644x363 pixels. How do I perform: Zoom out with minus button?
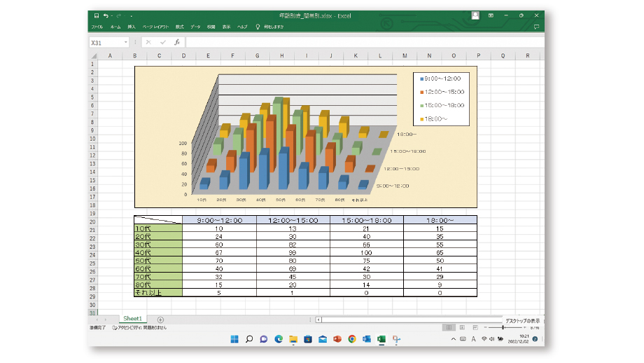pyautogui.click(x=485, y=328)
